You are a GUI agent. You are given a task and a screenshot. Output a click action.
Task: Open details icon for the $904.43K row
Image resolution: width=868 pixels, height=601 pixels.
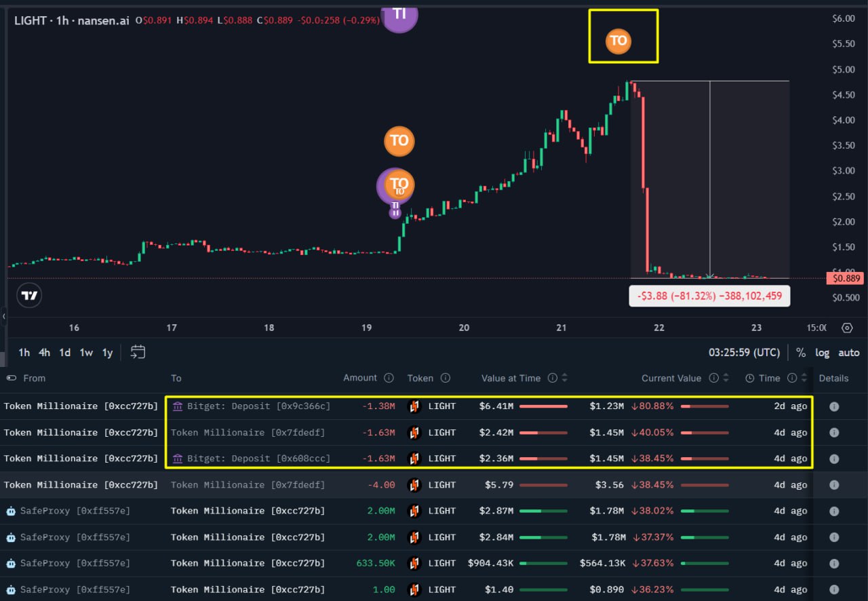[834, 563]
